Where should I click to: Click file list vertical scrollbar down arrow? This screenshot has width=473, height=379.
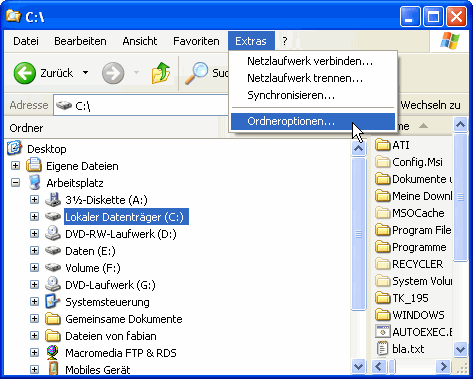coord(461,349)
